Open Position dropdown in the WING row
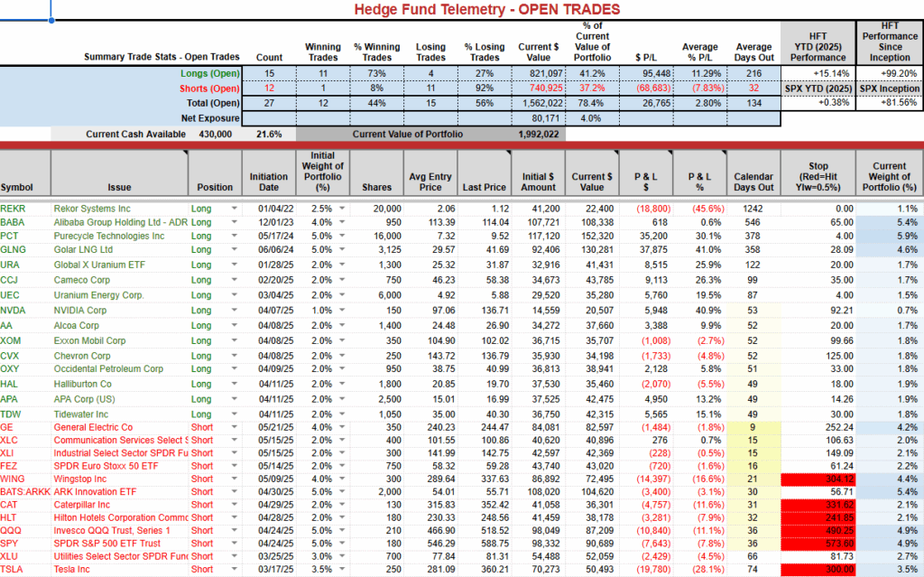 tap(234, 479)
